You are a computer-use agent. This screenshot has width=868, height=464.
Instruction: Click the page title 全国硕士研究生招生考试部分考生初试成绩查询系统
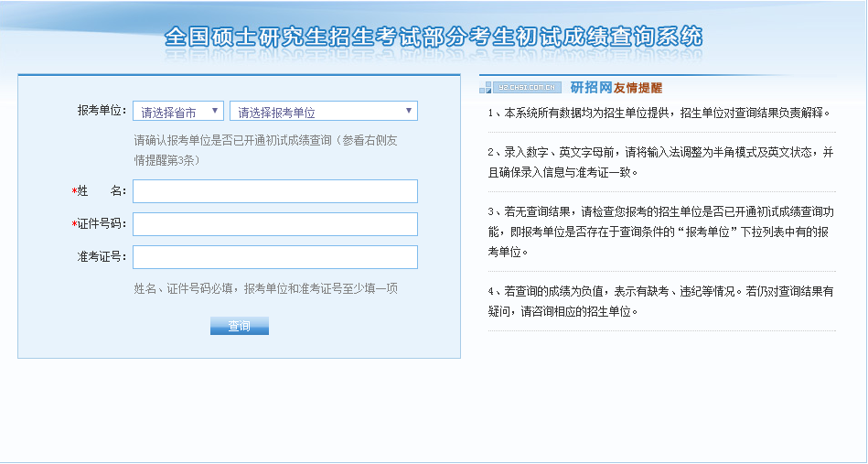(x=434, y=38)
